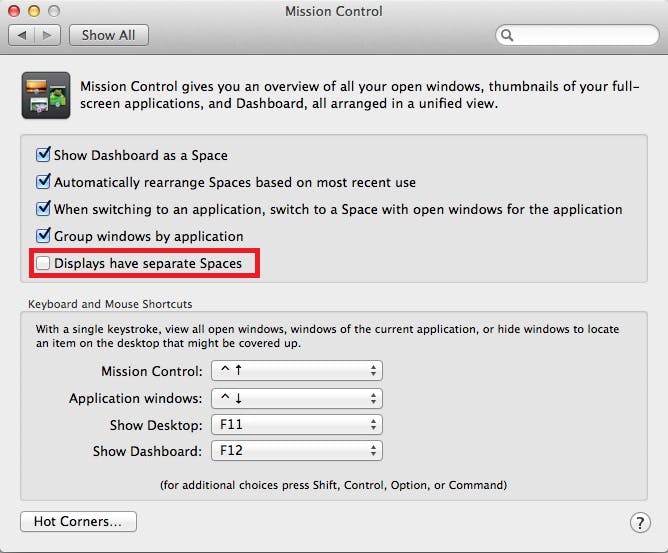Click the Application windows: label
Viewport: 668px width, 553px height.
pos(135,398)
